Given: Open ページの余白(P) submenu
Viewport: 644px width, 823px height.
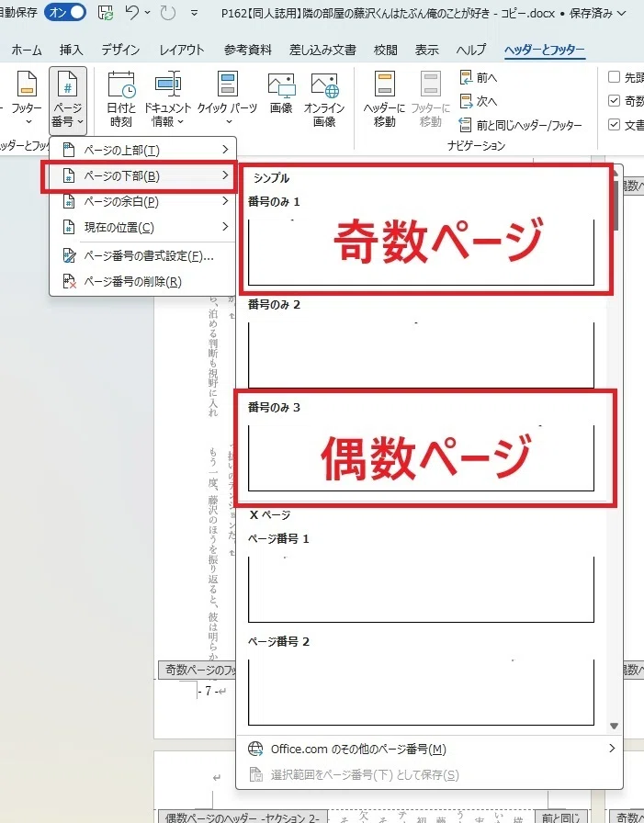Looking at the screenshot, I should coord(142,201).
